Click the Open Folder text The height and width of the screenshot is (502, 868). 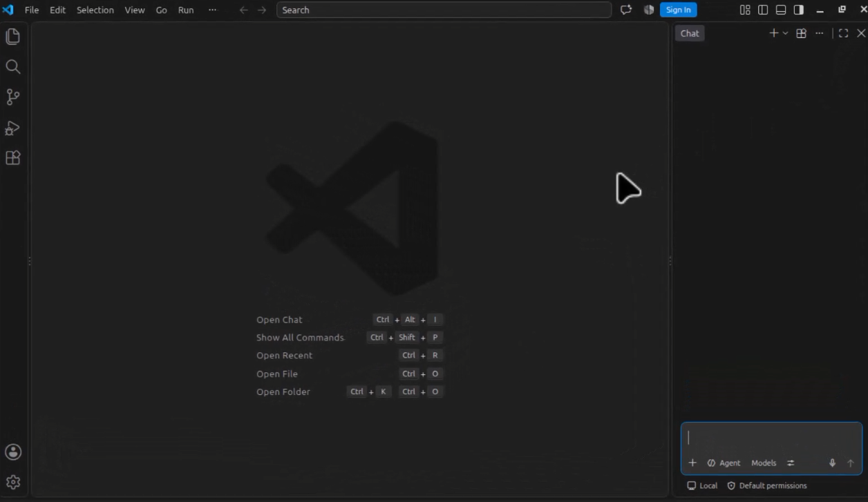point(283,392)
